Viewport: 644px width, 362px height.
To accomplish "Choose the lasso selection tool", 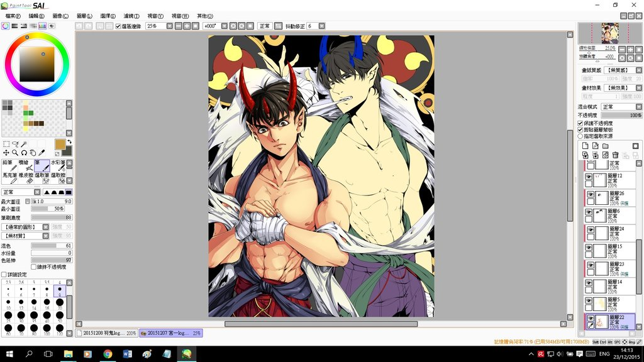I will [15, 144].
